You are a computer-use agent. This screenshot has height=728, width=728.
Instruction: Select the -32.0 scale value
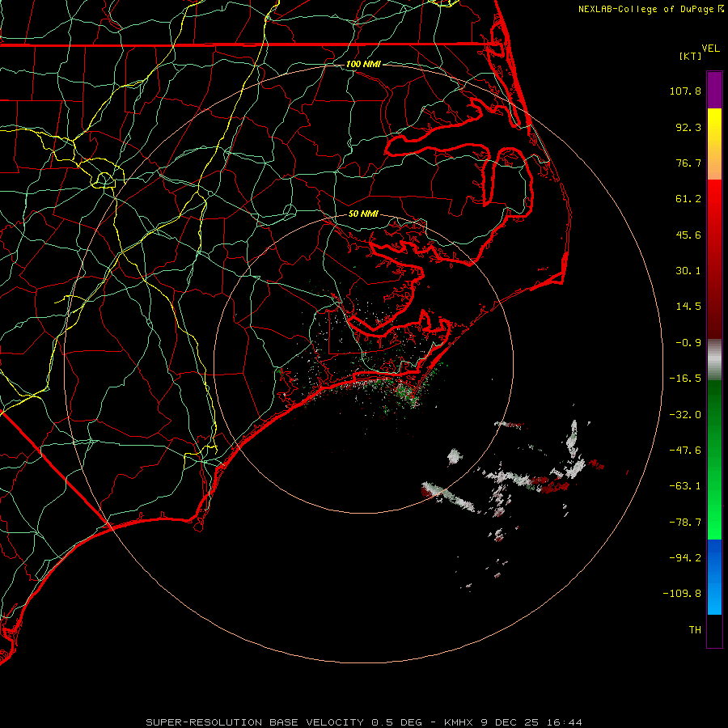(685, 415)
